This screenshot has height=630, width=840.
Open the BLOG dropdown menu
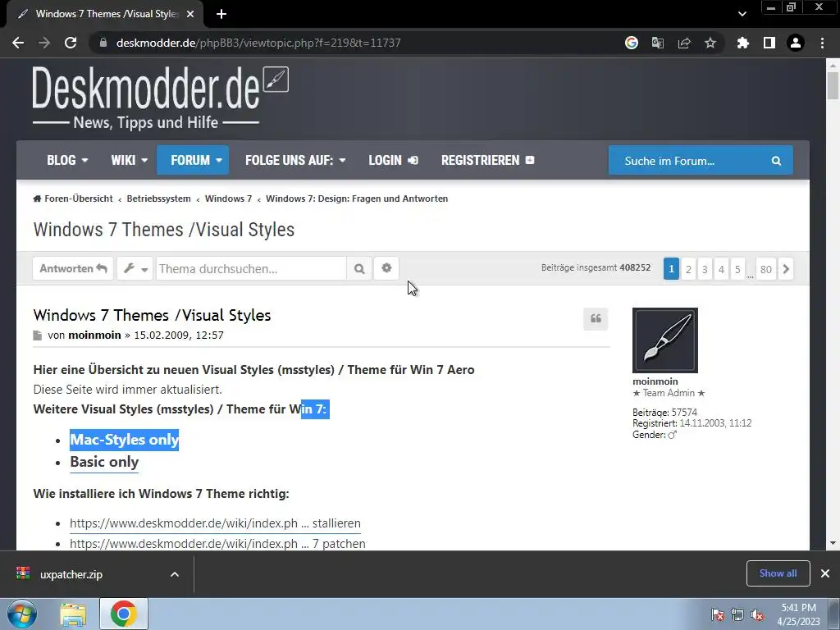[x=67, y=160]
